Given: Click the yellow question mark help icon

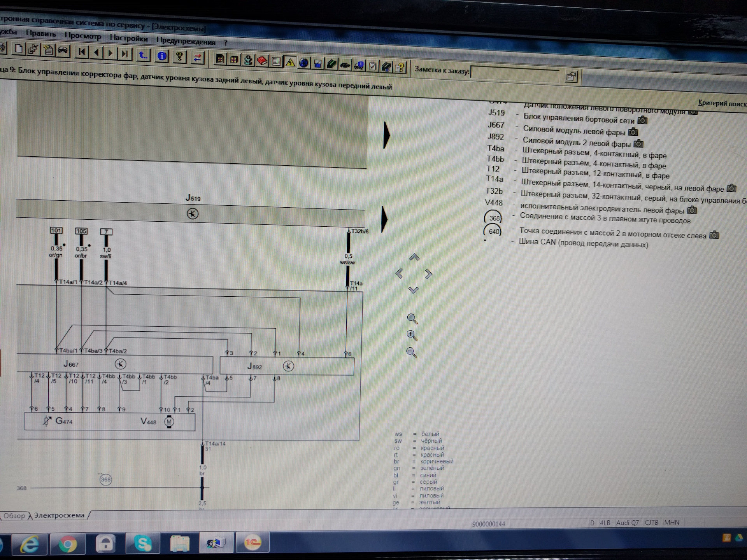Looking at the screenshot, I should click(x=179, y=57).
